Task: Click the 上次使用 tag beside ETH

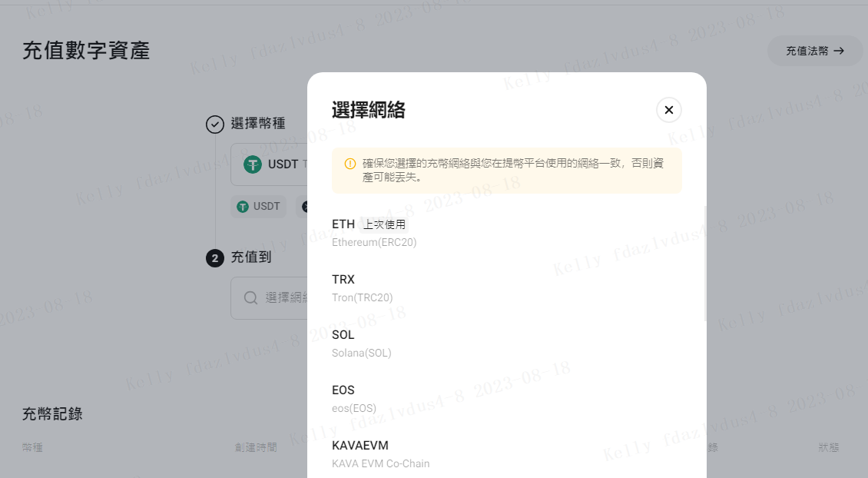Action: pyautogui.click(x=384, y=224)
